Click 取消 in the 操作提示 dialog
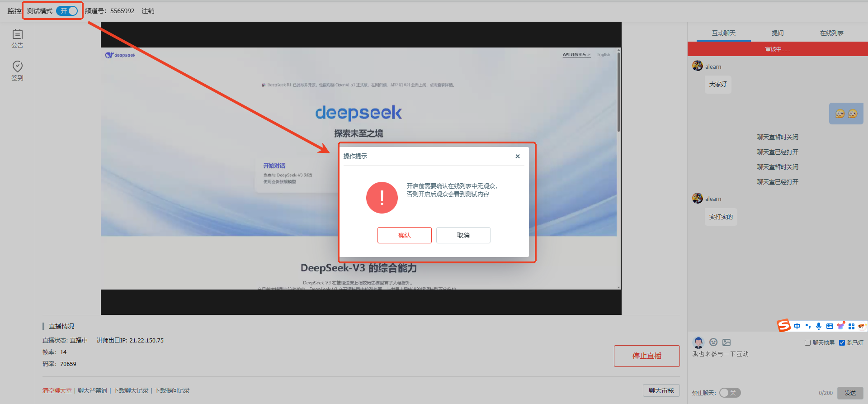Image resolution: width=868 pixels, height=404 pixels. (x=463, y=235)
